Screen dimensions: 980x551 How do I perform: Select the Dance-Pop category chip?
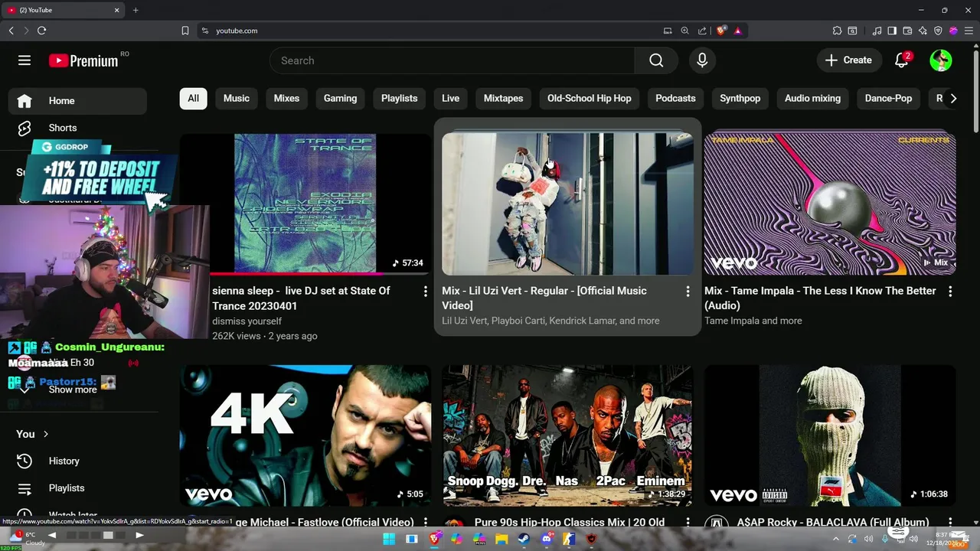click(x=888, y=98)
